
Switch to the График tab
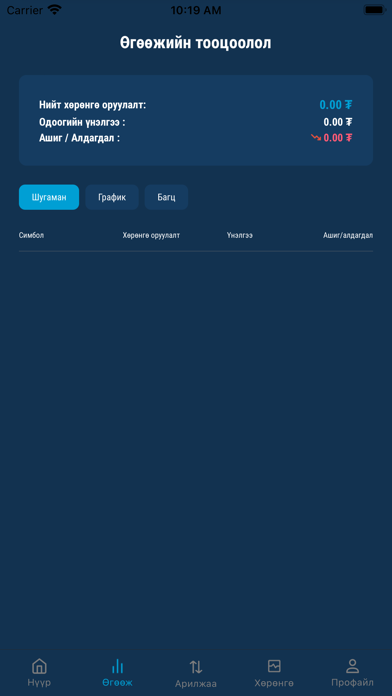[x=112, y=197]
